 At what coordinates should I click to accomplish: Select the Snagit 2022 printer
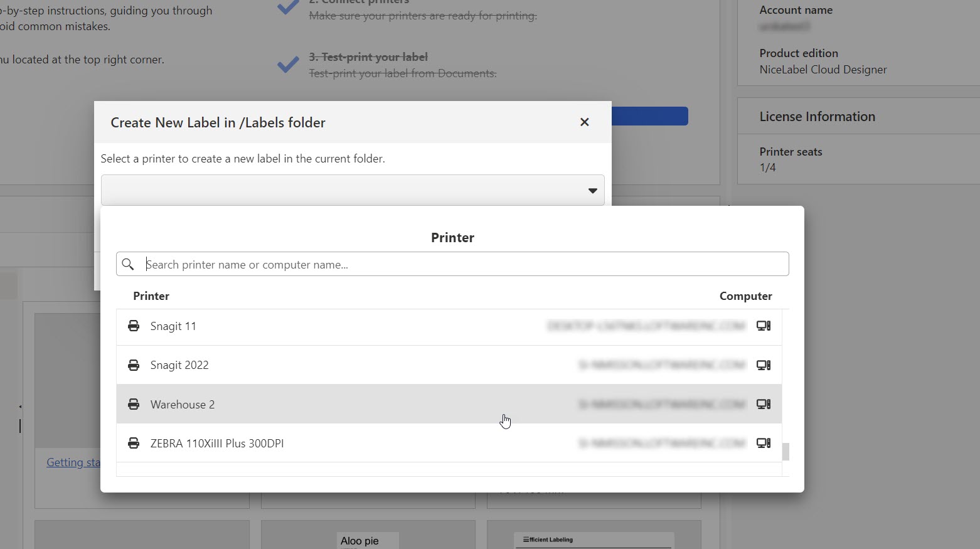(x=179, y=365)
